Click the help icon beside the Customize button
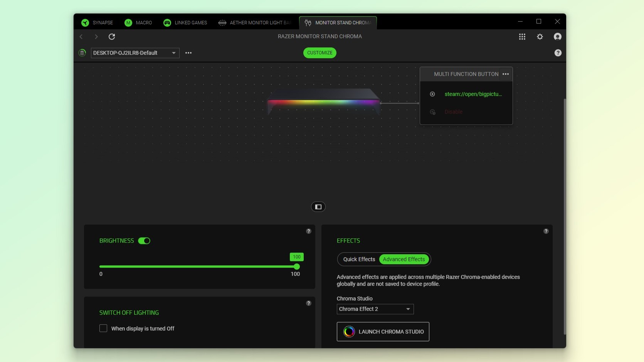Screen dimensions: 644x362 coord(558,53)
